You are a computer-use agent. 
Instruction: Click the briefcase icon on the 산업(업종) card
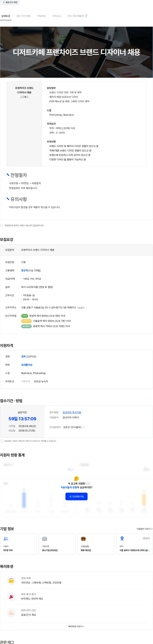pyautogui.click(x=83, y=538)
